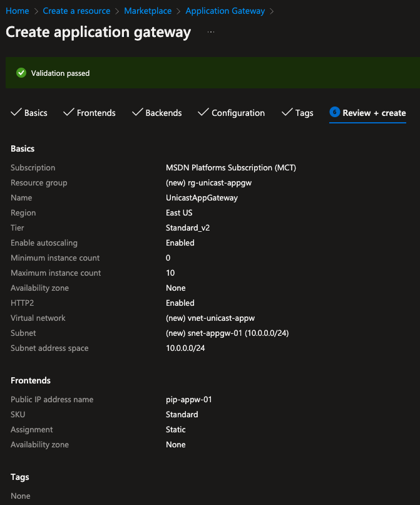The width and height of the screenshot is (420, 505).
Task: Select the Configuration tab
Action: click(238, 113)
